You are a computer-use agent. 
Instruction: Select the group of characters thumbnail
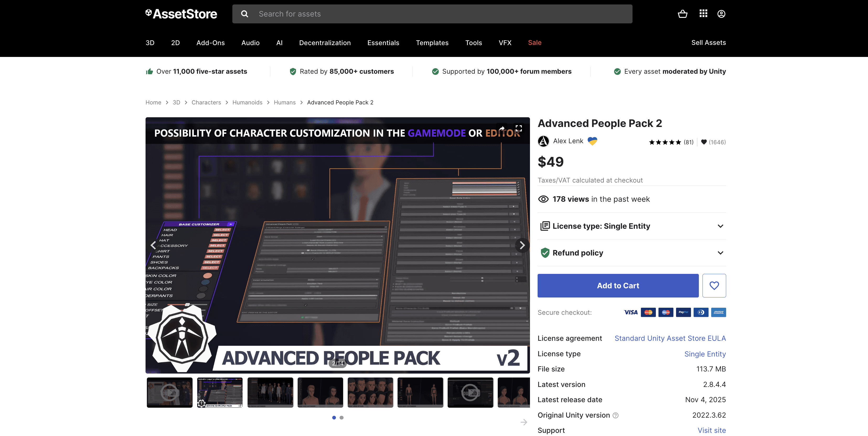[270, 392]
